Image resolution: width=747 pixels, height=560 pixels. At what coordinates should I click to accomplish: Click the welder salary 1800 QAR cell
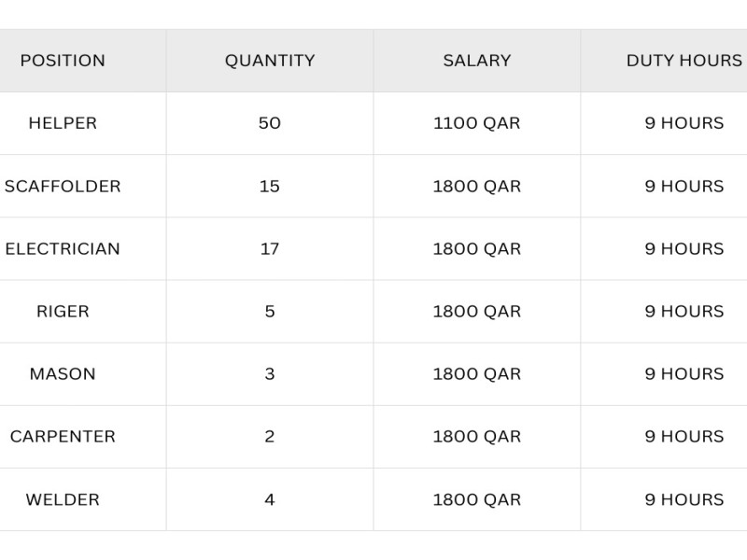pos(477,499)
